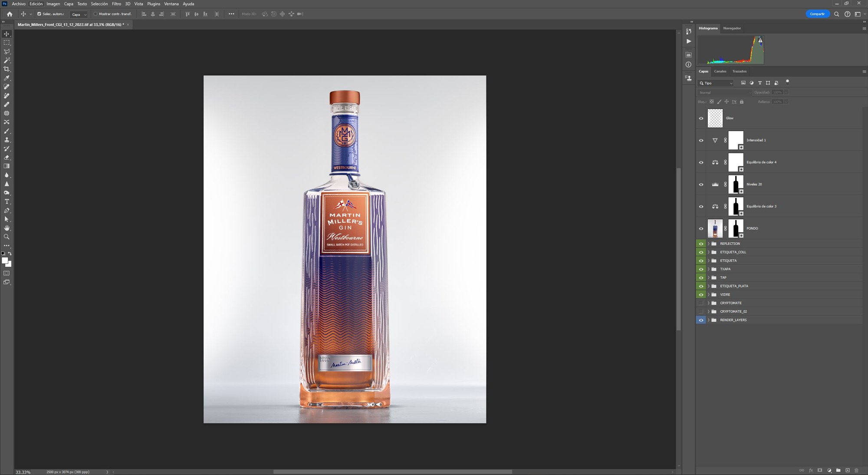The width and height of the screenshot is (868, 475).
Task: Open new adjustment layer icon
Action: (829, 470)
